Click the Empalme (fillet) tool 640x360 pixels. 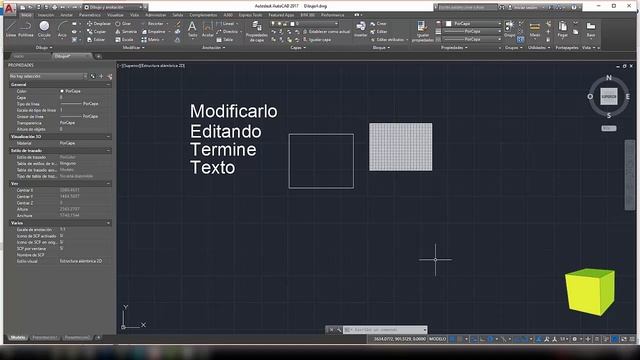(153, 31)
